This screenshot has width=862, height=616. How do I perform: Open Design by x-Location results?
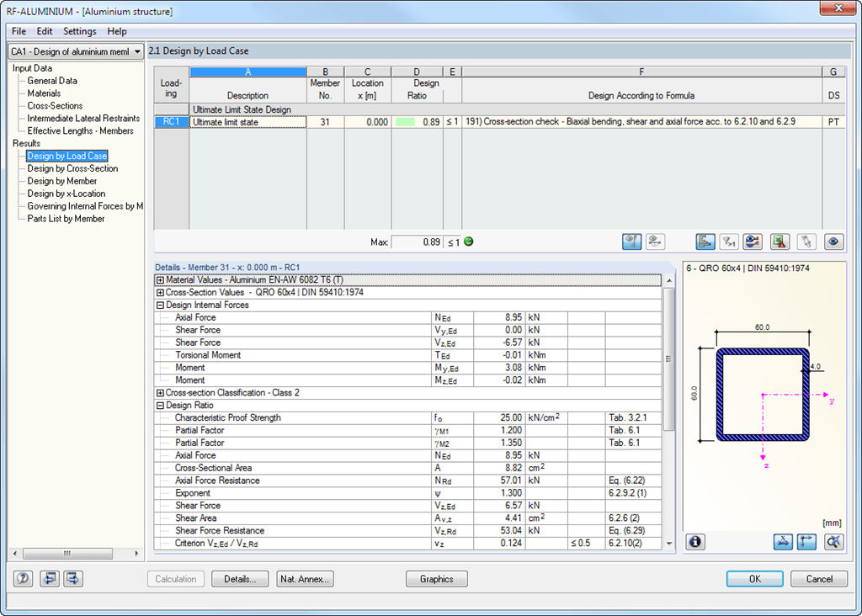pyautogui.click(x=67, y=194)
